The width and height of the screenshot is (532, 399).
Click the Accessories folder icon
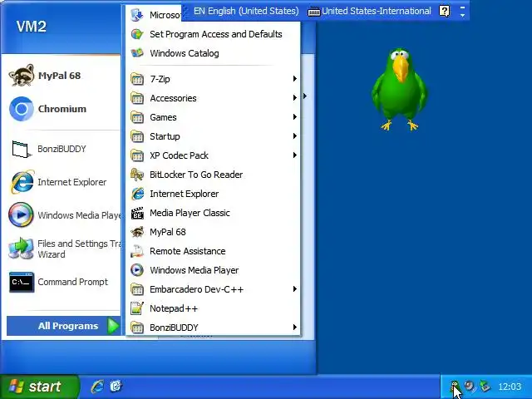[x=137, y=98]
